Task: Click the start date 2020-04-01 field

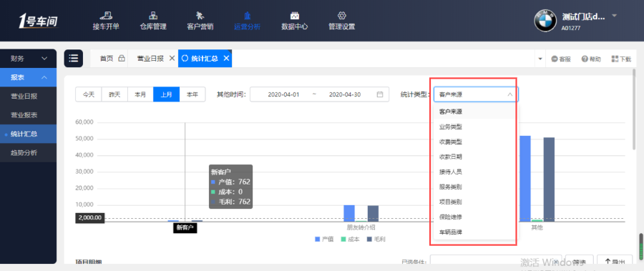Action: tap(283, 94)
